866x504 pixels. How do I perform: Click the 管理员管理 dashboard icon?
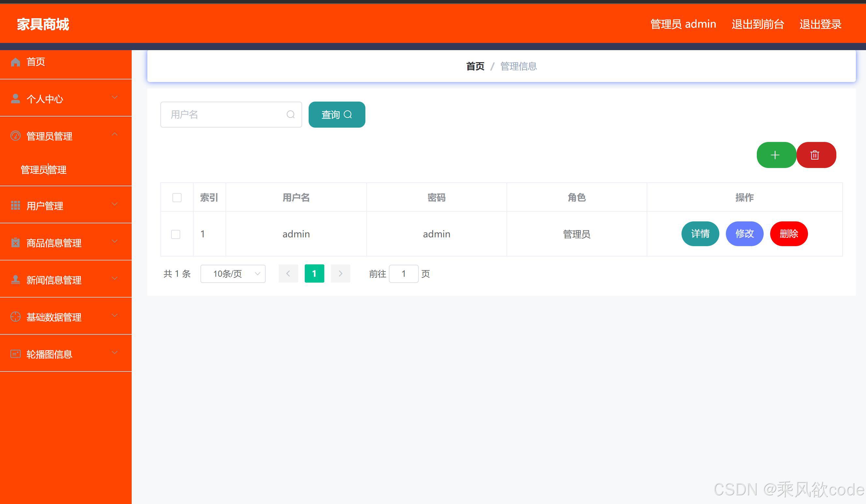pos(15,135)
